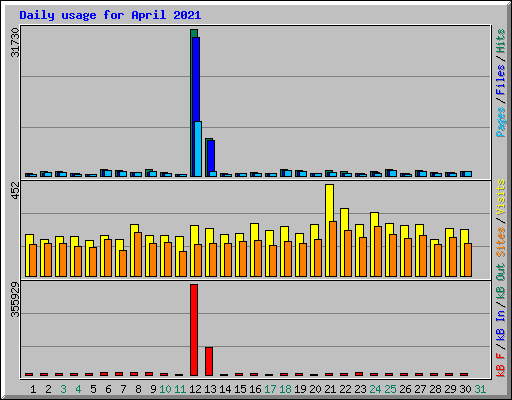Click the red kB bar for day 13
The height and width of the screenshot is (400, 512).
coord(209,362)
